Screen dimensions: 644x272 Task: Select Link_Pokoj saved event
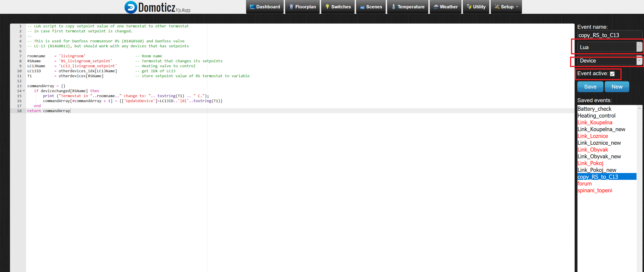tap(607, 163)
